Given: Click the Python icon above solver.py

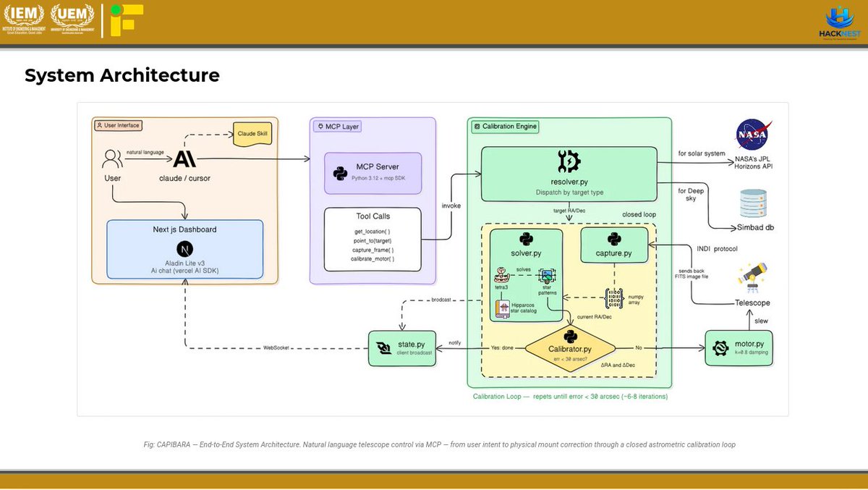Looking at the screenshot, I should click(x=525, y=239).
